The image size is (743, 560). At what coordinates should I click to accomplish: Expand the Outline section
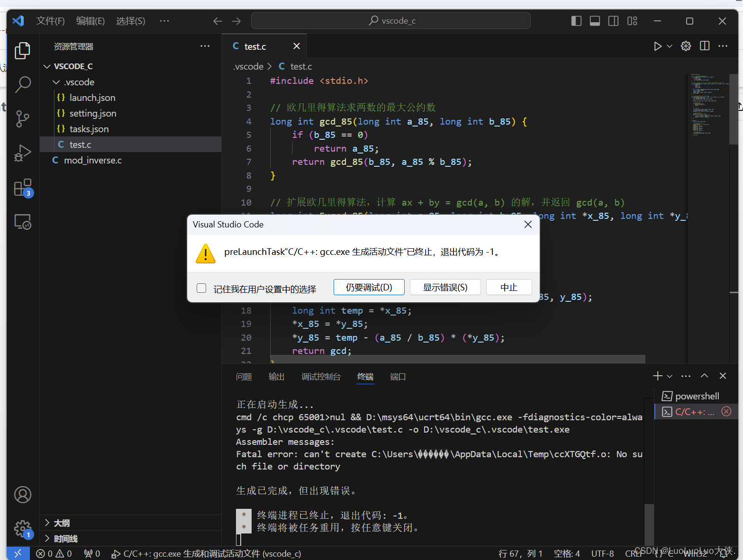pos(130,523)
